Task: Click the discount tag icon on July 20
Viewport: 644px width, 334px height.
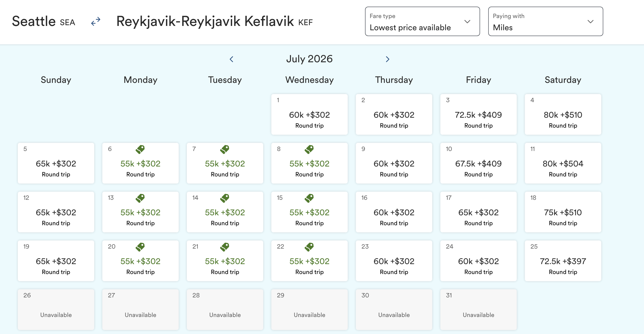Action: click(140, 247)
